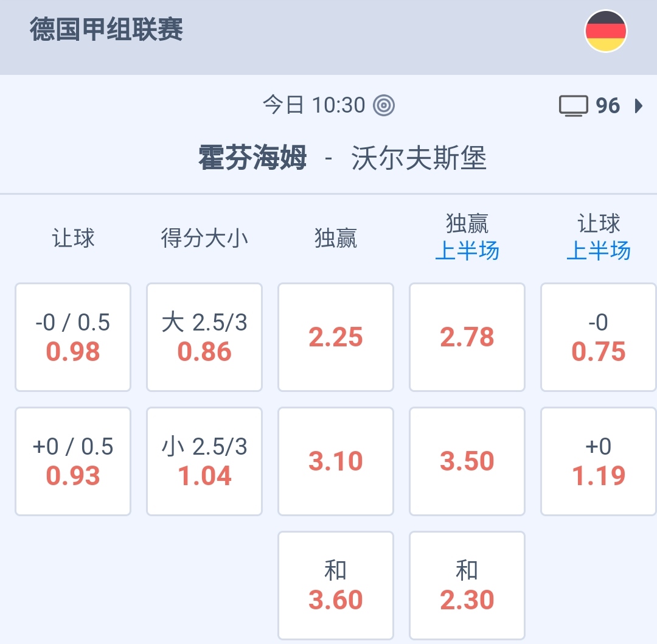Screen dimensions: 657x644
Task: Select first-half win odds 3.50
Action: tap(467, 461)
